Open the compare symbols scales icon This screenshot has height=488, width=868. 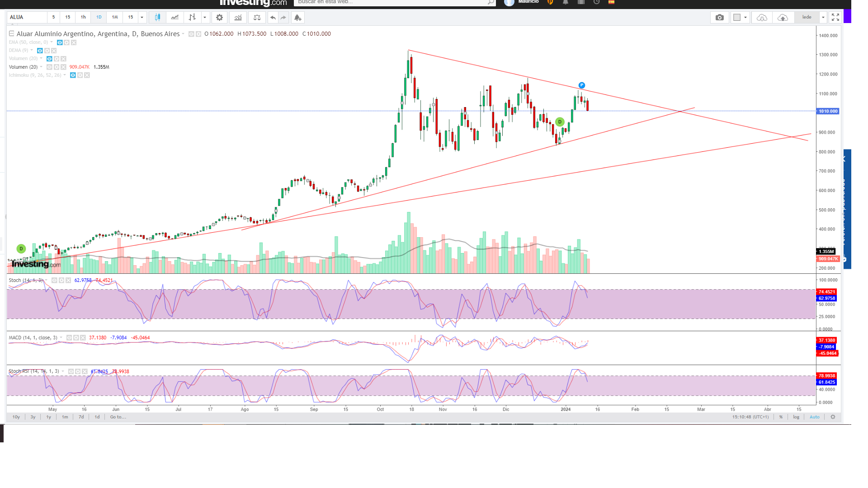257,17
